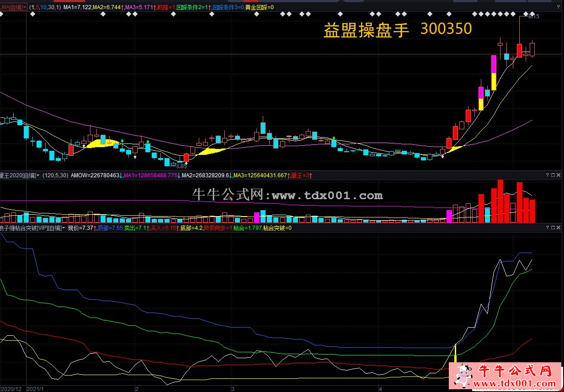Open help icon of 量王2020 volume panel
Viewport: 564px width, 392px height.
pyautogui.click(x=547, y=175)
